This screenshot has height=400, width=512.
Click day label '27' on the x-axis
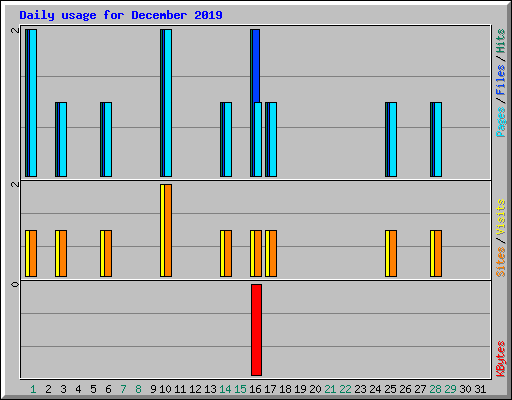[420, 389]
